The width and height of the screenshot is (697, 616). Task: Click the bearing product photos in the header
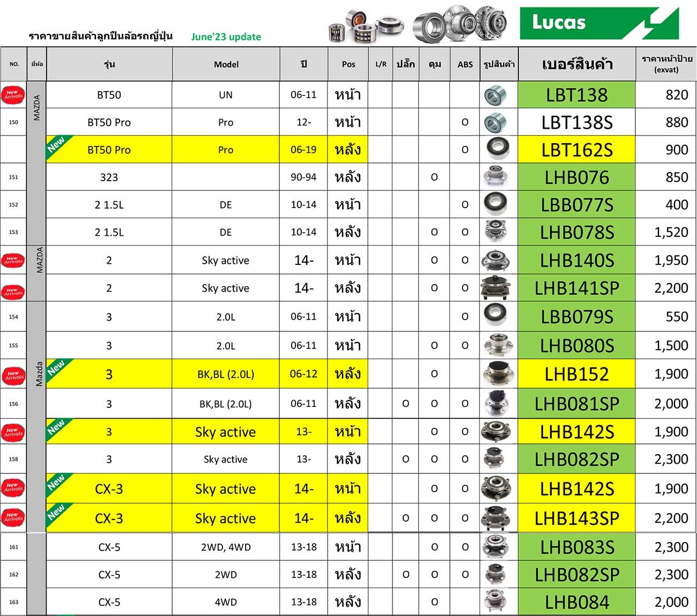click(x=418, y=24)
